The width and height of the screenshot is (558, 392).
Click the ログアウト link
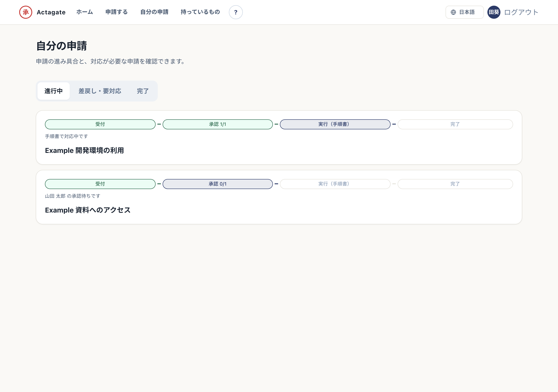click(x=521, y=12)
